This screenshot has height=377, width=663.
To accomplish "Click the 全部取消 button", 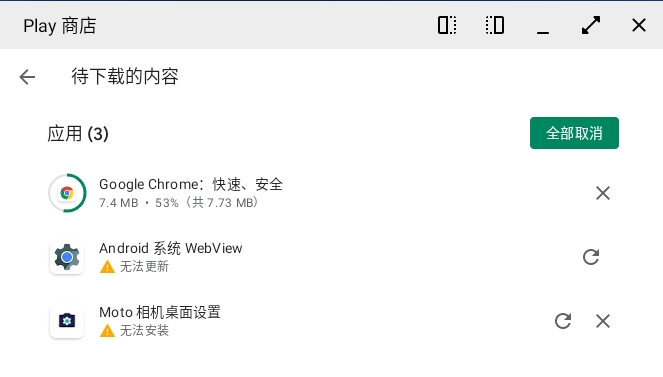I will (x=574, y=133).
